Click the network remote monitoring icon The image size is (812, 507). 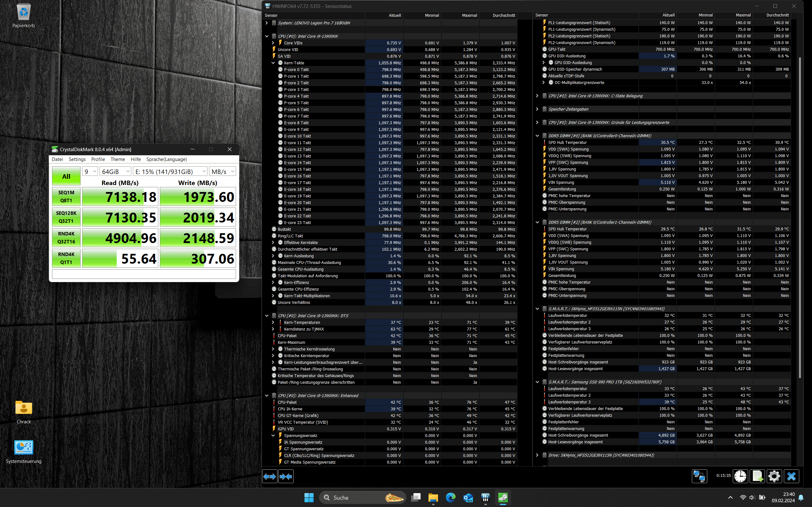click(x=699, y=476)
